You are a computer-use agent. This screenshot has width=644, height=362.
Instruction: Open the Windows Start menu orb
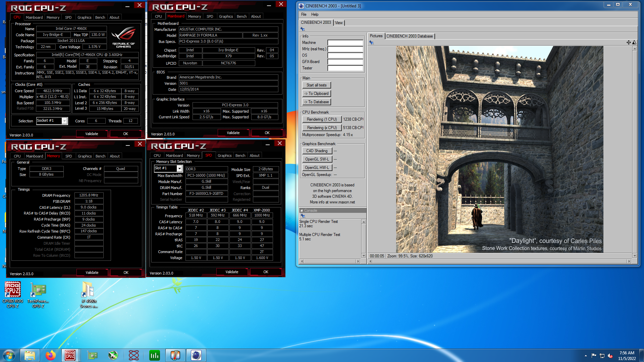[9, 355]
